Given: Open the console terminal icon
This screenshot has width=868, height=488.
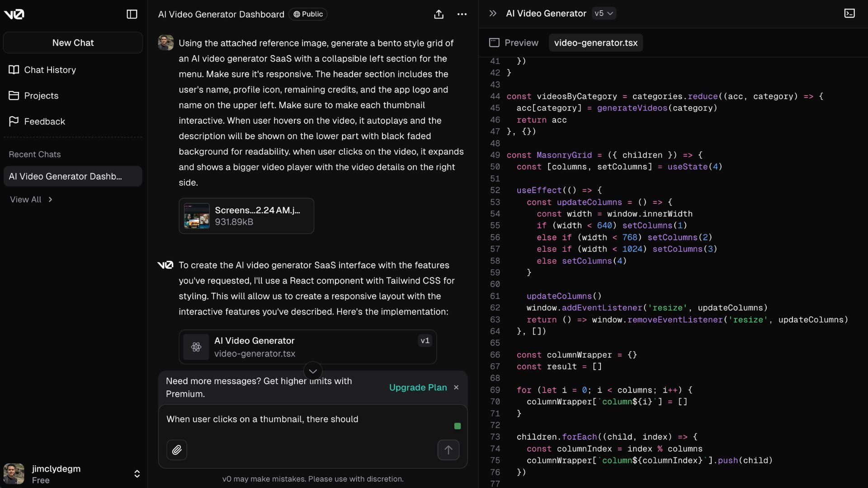Looking at the screenshot, I should [x=849, y=14].
